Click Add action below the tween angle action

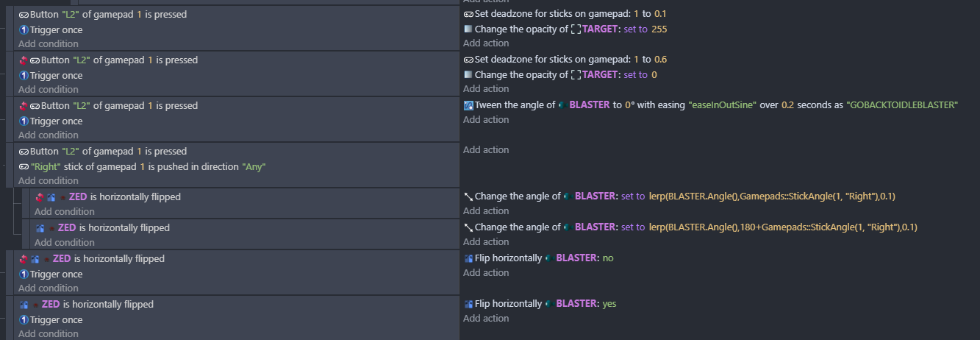(x=486, y=120)
